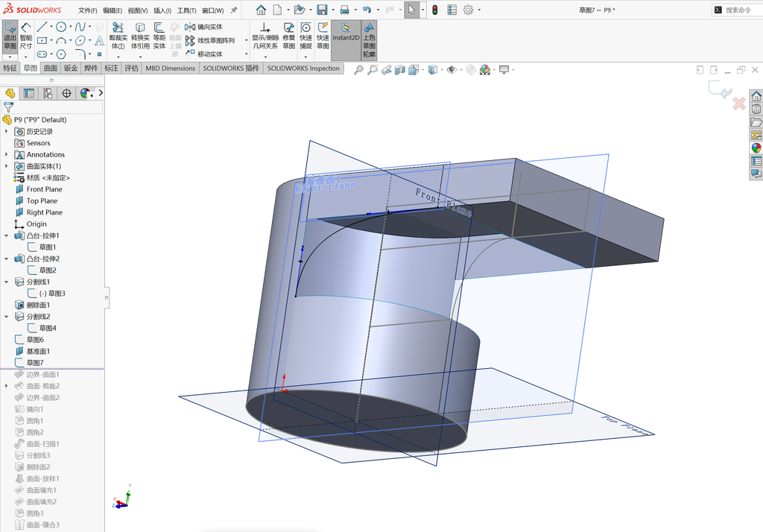Image resolution: width=763 pixels, height=532 pixels.
Task: Switch to the MBD Dimensions tab
Action: [x=171, y=68]
